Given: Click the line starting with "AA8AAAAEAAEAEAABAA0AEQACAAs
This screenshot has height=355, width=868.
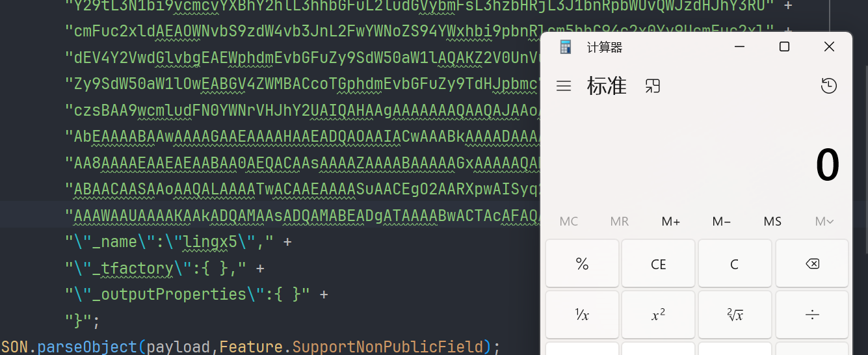Looking at the screenshot, I should pyautogui.click(x=302, y=163).
